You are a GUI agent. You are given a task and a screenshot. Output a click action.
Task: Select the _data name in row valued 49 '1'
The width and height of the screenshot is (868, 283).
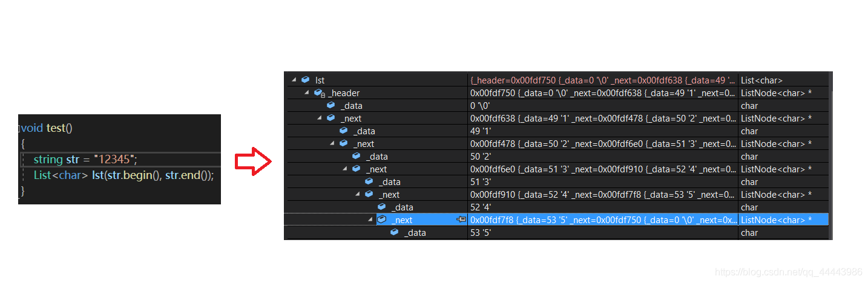[x=364, y=131]
